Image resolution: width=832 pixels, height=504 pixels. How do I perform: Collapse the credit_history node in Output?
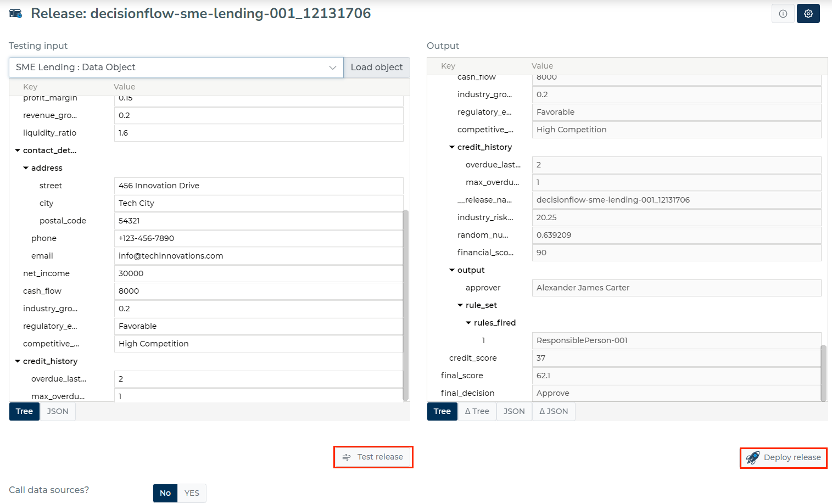pyautogui.click(x=452, y=147)
